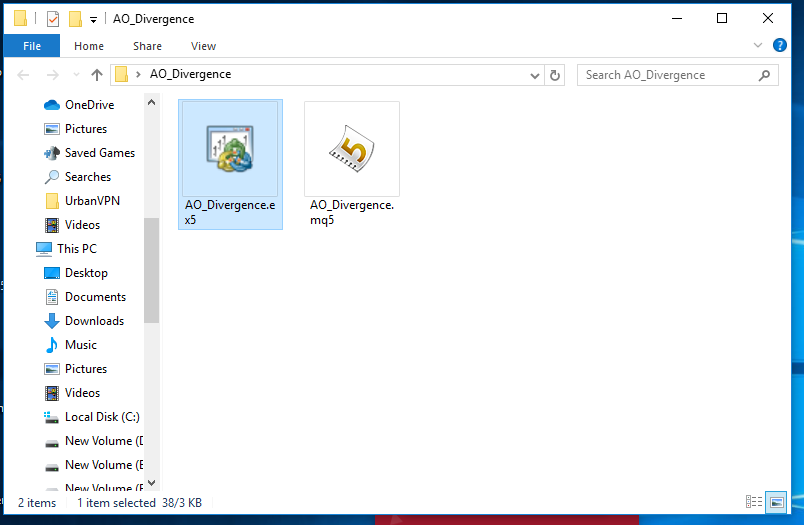Open Music in the navigation pane
804x525 pixels.
point(81,345)
